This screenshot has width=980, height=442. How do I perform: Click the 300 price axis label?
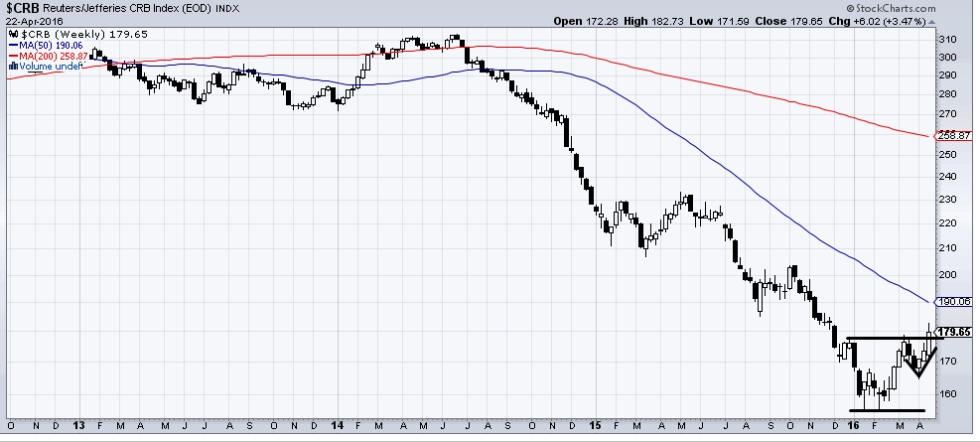(x=946, y=58)
